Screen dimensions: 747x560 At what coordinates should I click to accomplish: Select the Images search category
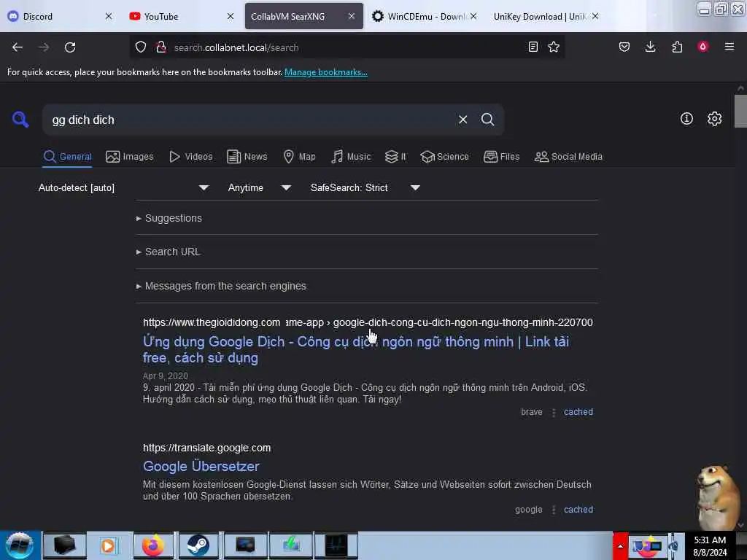pos(130,157)
